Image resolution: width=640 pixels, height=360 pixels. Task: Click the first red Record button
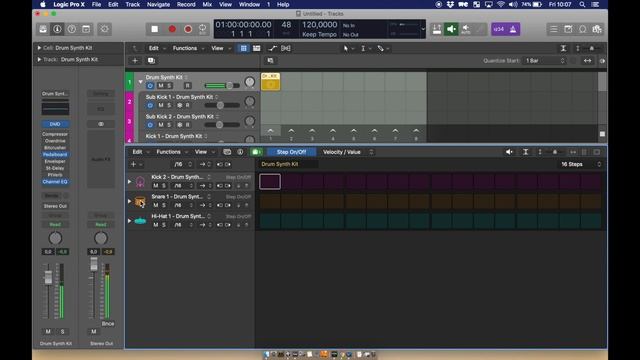(x=172, y=29)
